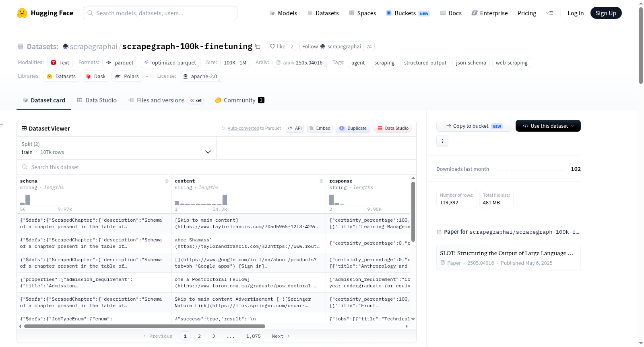Sort the content column
Image resolution: width=644 pixels, height=347 pixels.
[321, 181]
